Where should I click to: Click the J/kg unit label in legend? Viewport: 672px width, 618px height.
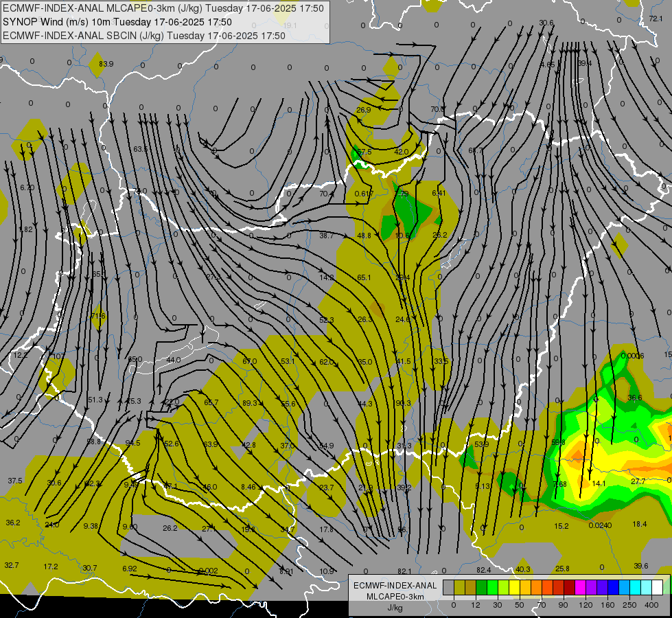click(395, 608)
